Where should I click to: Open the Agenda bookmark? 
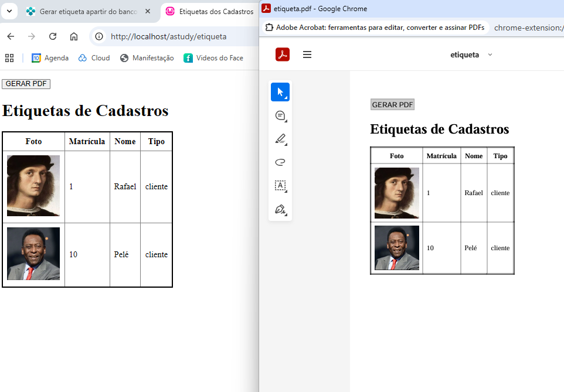(50, 58)
